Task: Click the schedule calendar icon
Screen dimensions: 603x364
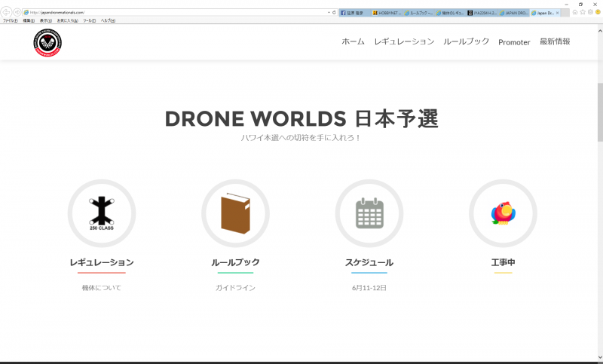Action: click(369, 213)
